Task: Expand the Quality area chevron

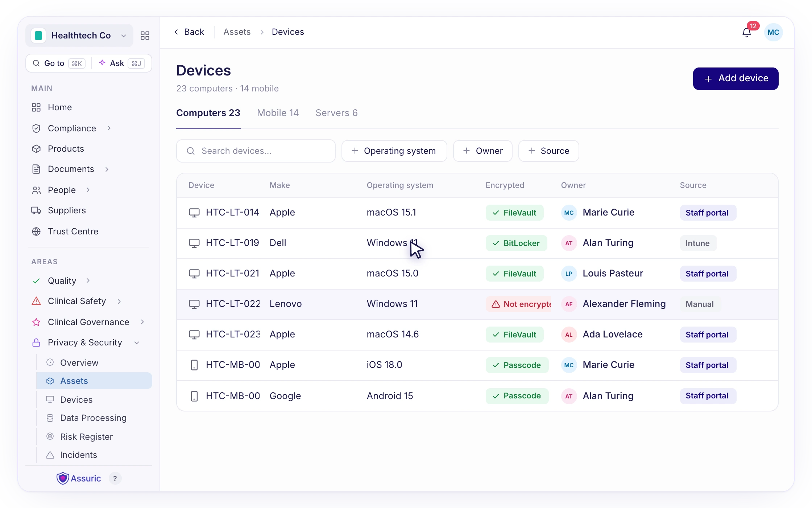Action: [88, 280]
